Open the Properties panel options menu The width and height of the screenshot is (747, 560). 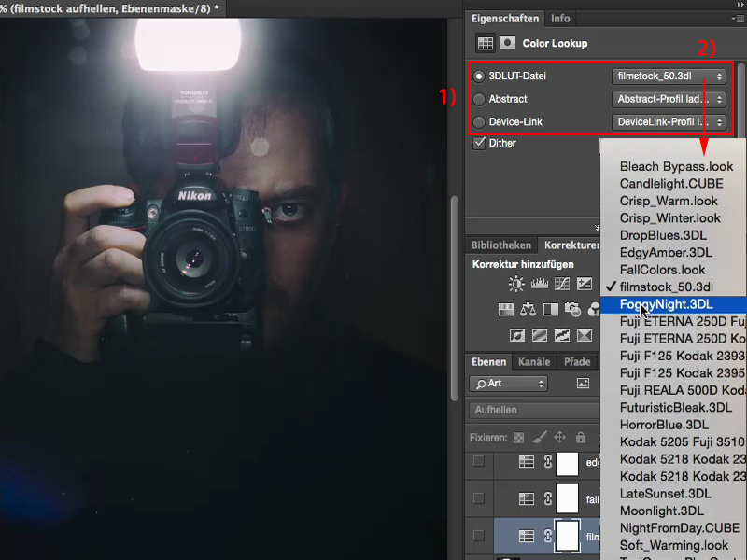(740, 19)
